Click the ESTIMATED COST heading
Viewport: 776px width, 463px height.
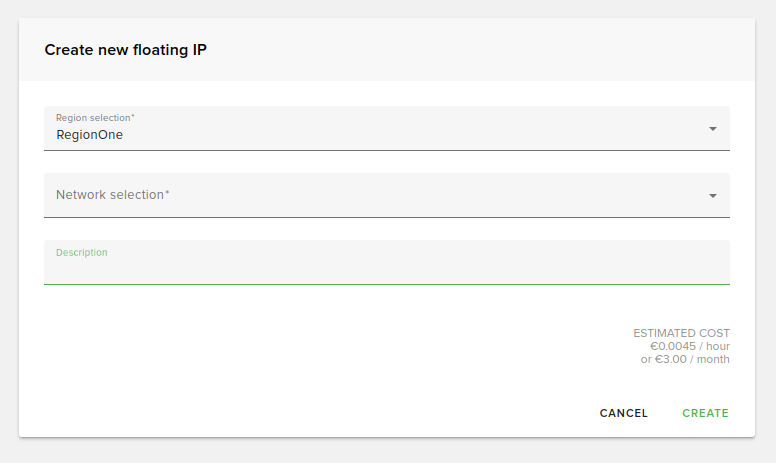coord(681,333)
